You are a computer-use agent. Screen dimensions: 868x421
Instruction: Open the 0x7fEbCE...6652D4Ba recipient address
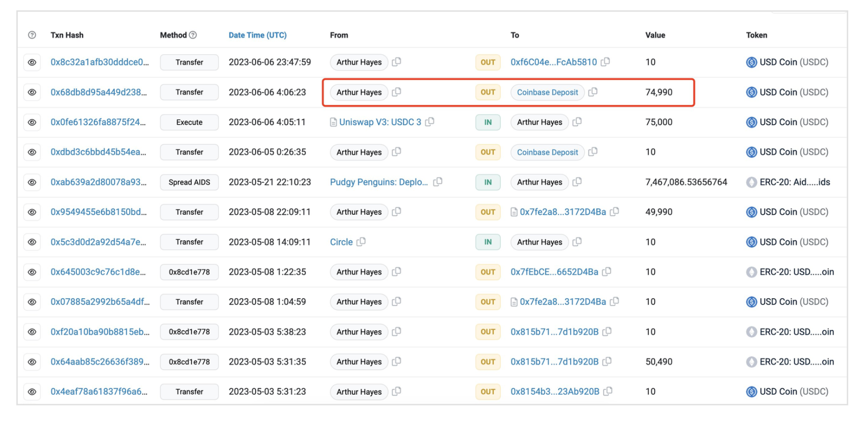pyautogui.click(x=554, y=272)
